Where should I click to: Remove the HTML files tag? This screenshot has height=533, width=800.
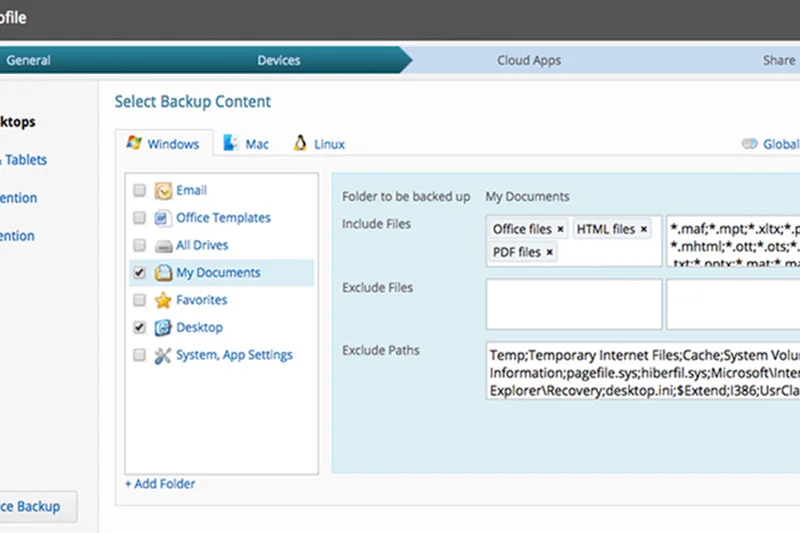tap(644, 230)
